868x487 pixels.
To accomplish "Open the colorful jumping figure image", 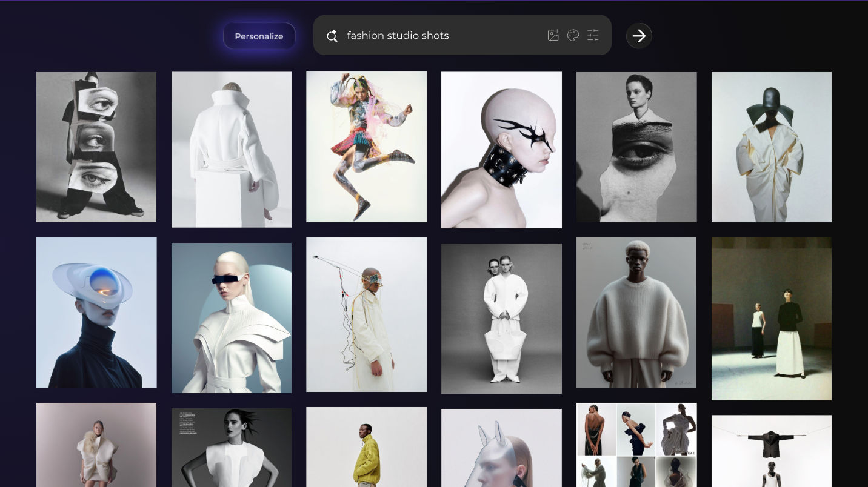I will point(366,147).
